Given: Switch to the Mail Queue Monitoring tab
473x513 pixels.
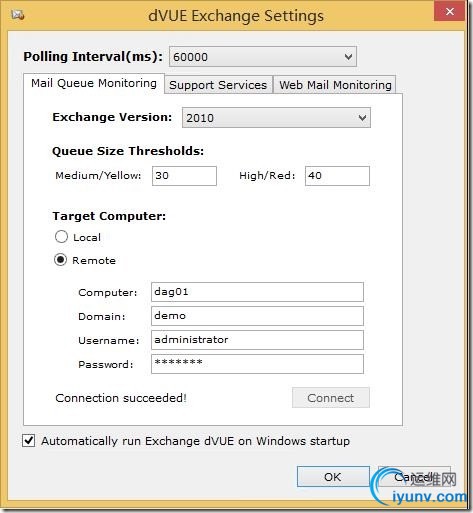Looking at the screenshot, I should tap(94, 83).
